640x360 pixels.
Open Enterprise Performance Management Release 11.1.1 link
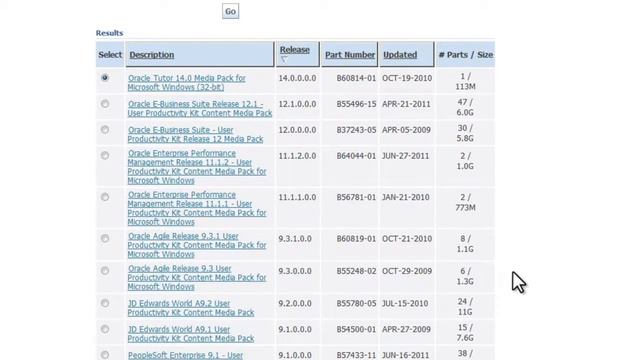coord(197,208)
